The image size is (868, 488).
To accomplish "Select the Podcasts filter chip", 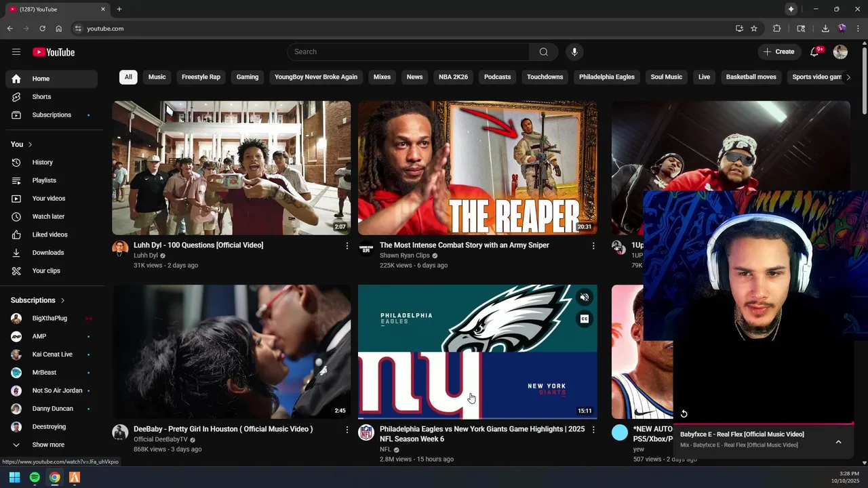I will (x=497, y=77).
